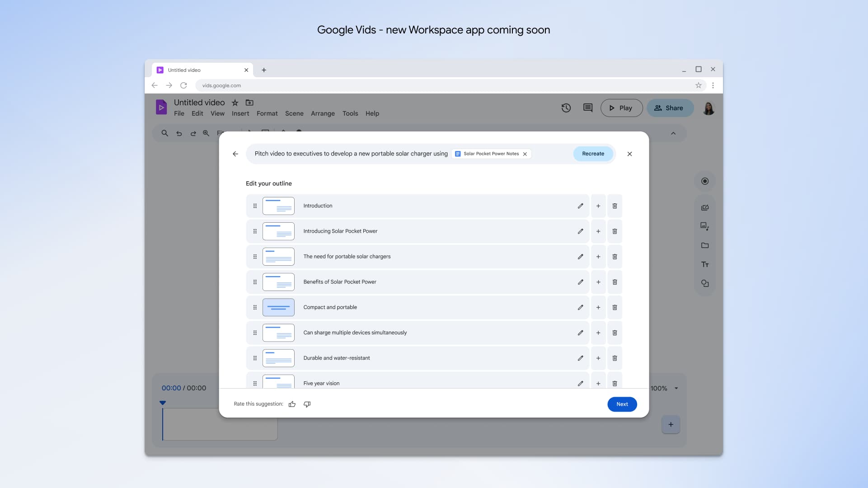Click the undo icon in toolbar
Viewport: 868px width, 488px height.
point(179,133)
